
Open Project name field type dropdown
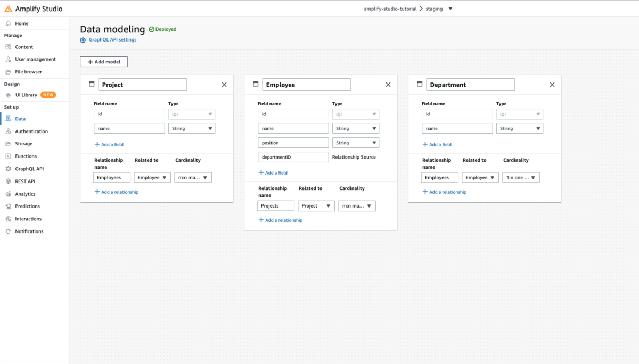(192, 128)
